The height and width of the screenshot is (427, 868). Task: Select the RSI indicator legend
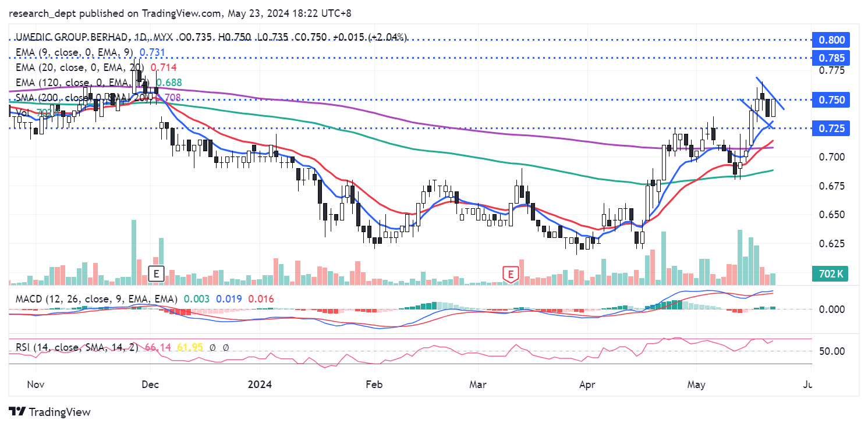76,347
